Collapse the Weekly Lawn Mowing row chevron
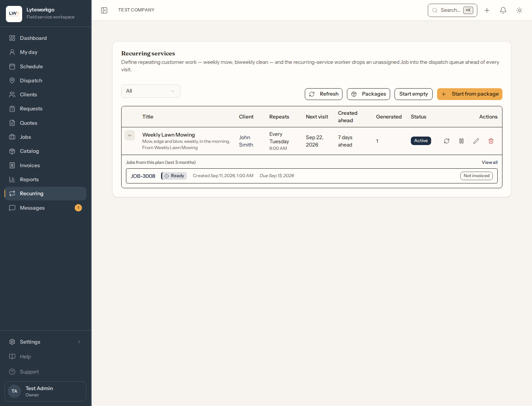 pos(130,135)
